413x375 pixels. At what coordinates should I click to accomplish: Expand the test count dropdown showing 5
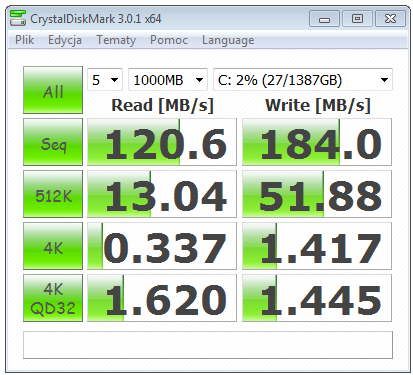105,80
